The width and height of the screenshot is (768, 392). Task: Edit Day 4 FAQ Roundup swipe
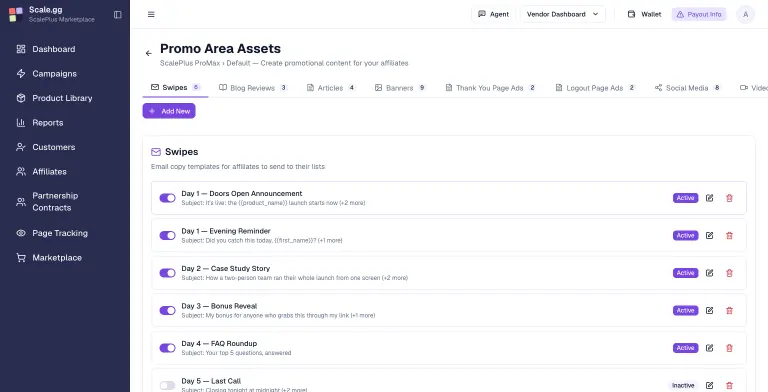pos(709,348)
